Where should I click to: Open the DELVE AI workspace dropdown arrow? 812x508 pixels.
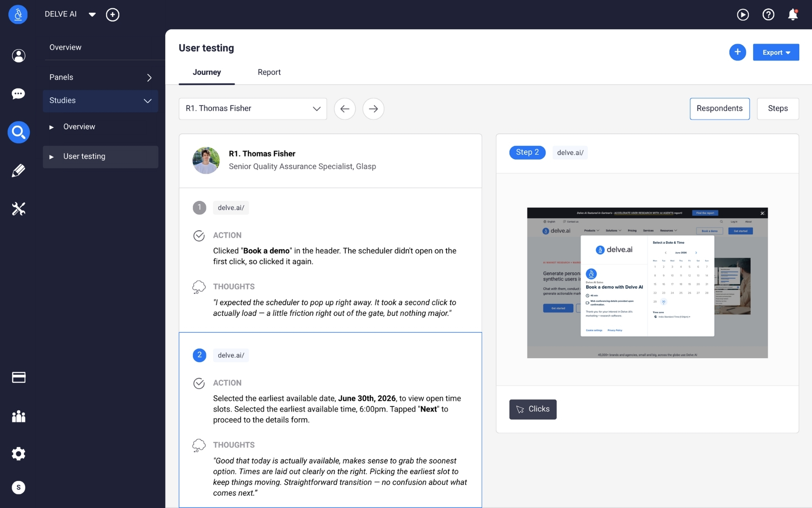[92, 15]
